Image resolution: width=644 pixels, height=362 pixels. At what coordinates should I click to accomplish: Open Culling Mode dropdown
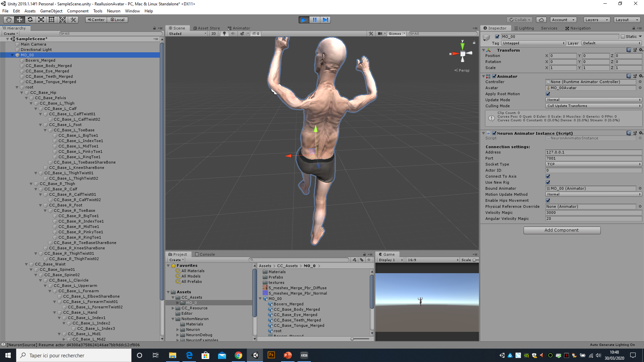point(594,106)
